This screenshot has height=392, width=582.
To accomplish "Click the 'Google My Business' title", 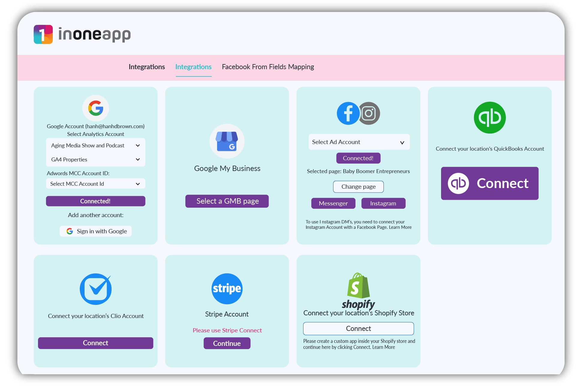I will click(x=227, y=169).
